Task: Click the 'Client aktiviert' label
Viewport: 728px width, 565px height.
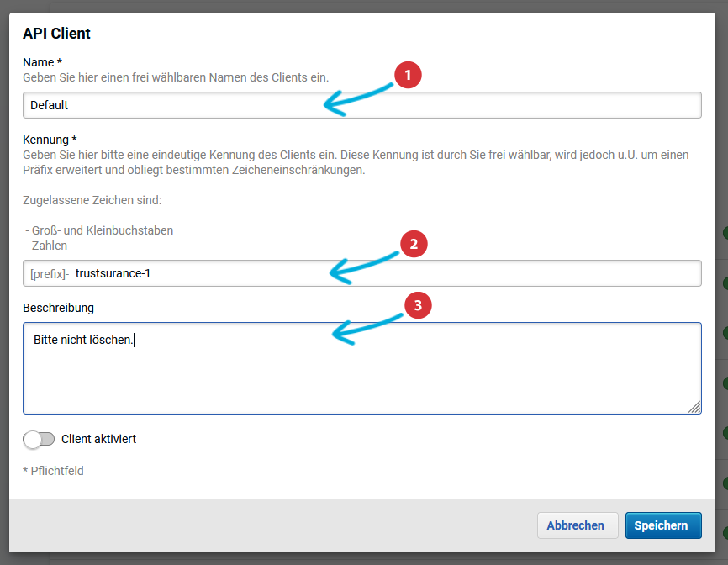Action: pos(98,439)
